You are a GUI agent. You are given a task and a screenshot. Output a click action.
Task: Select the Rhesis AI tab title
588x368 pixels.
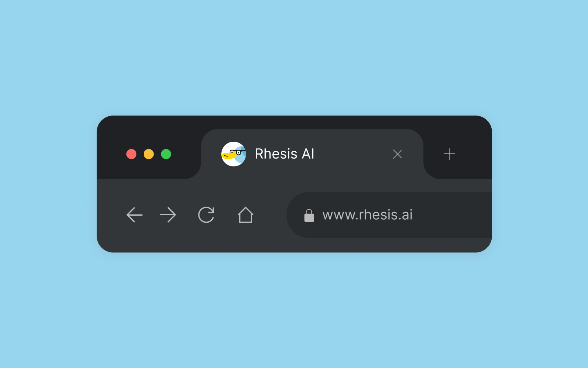[x=284, y=154]
